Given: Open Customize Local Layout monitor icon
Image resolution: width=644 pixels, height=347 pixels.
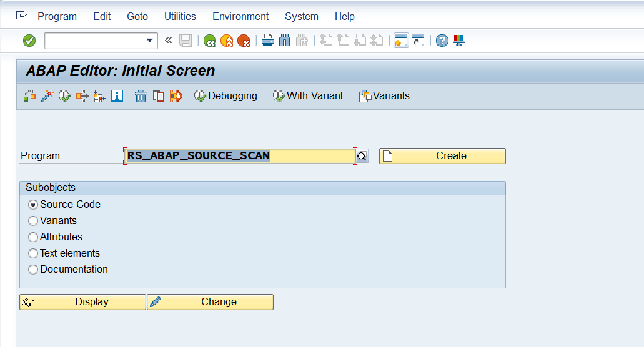Looking at the screenshot, I should [458, 40].
